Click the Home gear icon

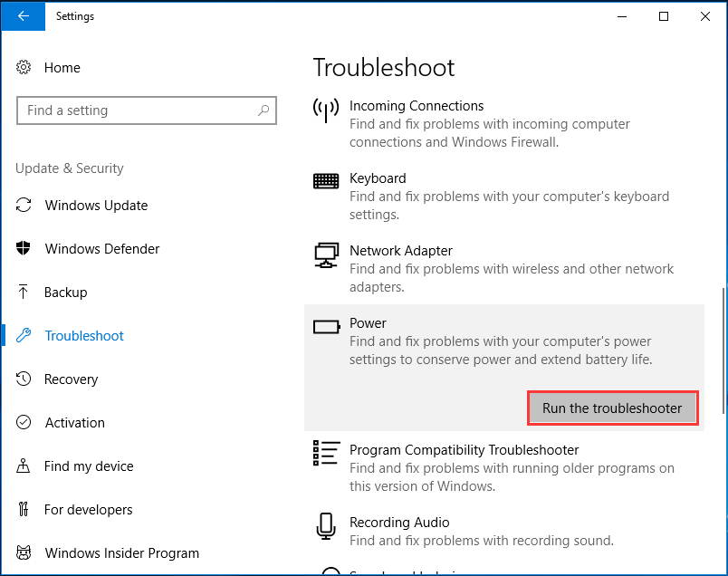(24, 67)
